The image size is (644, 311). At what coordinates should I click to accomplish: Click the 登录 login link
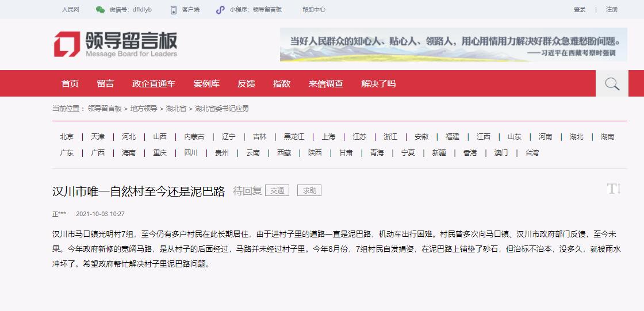coord(579,10)
